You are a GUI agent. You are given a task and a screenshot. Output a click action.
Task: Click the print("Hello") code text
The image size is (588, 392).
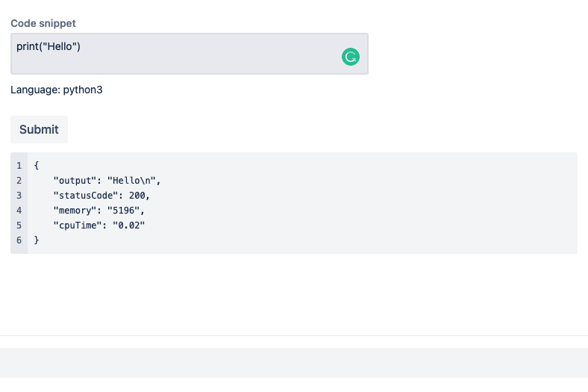tap(49, 47)
